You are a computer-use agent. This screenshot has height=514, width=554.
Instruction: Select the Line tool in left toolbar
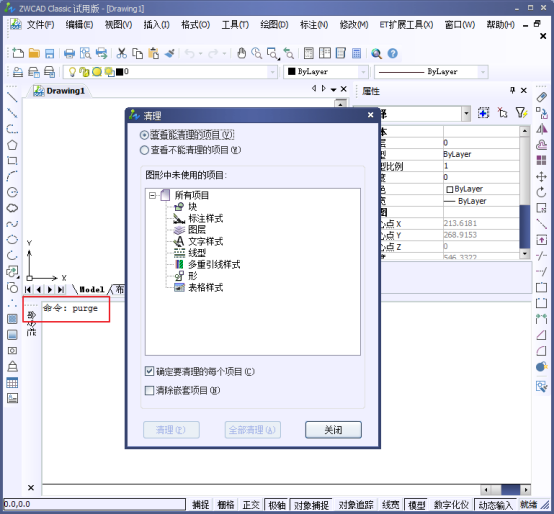click(x=12, y=96)
